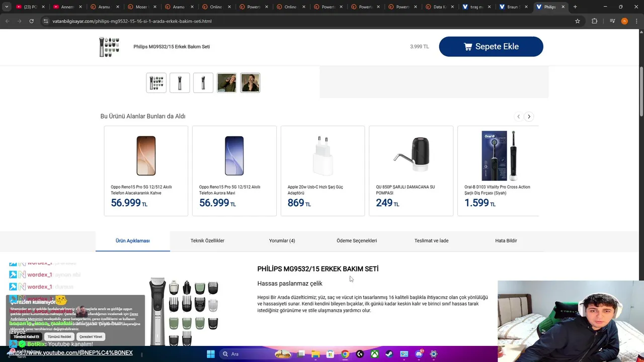Open the browser extensions puzzle icon
Image resolution: width=644 pixels, height=362 pixels.
click(x=595, y=21)
